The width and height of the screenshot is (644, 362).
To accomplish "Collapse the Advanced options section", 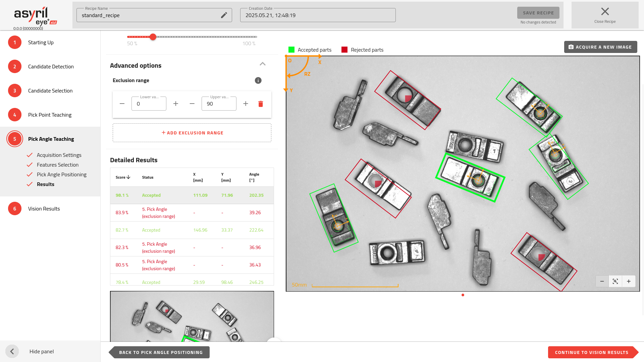I will point(263,64).
